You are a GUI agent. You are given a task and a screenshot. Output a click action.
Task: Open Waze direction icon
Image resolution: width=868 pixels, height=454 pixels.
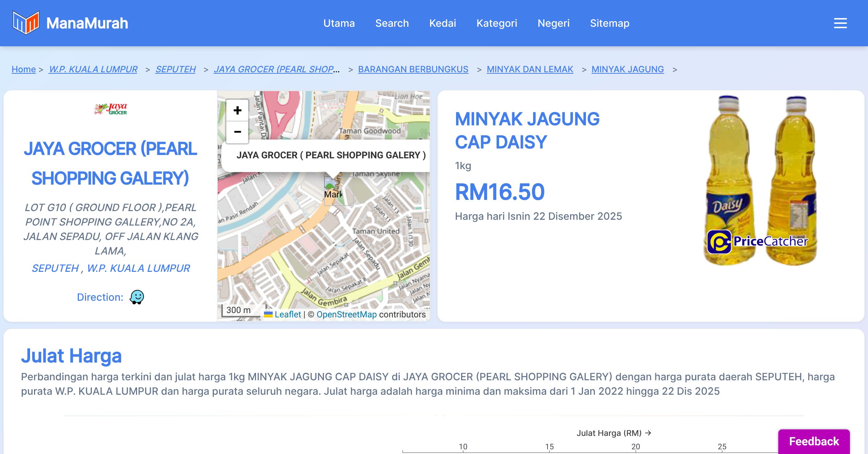[137, 297]
